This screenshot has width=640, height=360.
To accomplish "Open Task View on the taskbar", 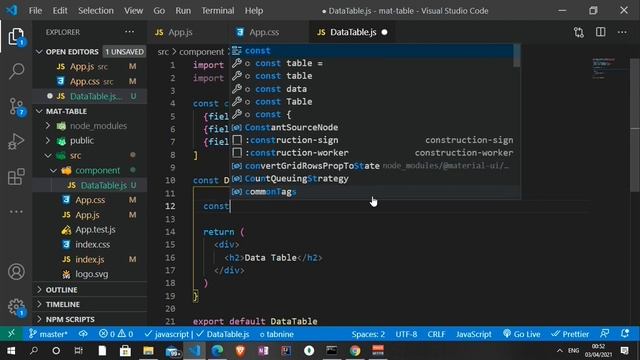I will click(78, 351).
